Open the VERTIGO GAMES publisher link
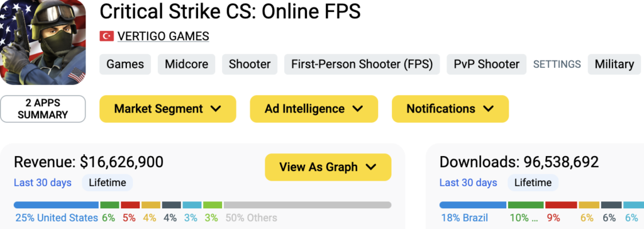The height and width of the screenshot is (229, 644). point(163,36)
